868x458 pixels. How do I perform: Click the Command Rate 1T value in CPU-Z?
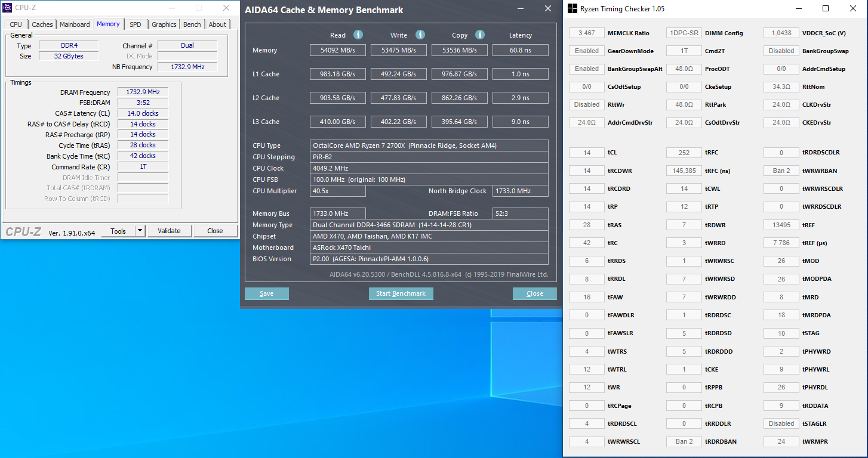tap(143, 166)
